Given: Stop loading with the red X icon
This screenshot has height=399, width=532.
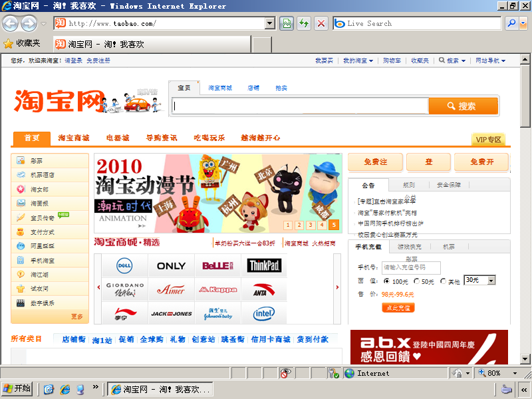Looking at the screenshot, I should pyautogui.click(x=321, y=23).
